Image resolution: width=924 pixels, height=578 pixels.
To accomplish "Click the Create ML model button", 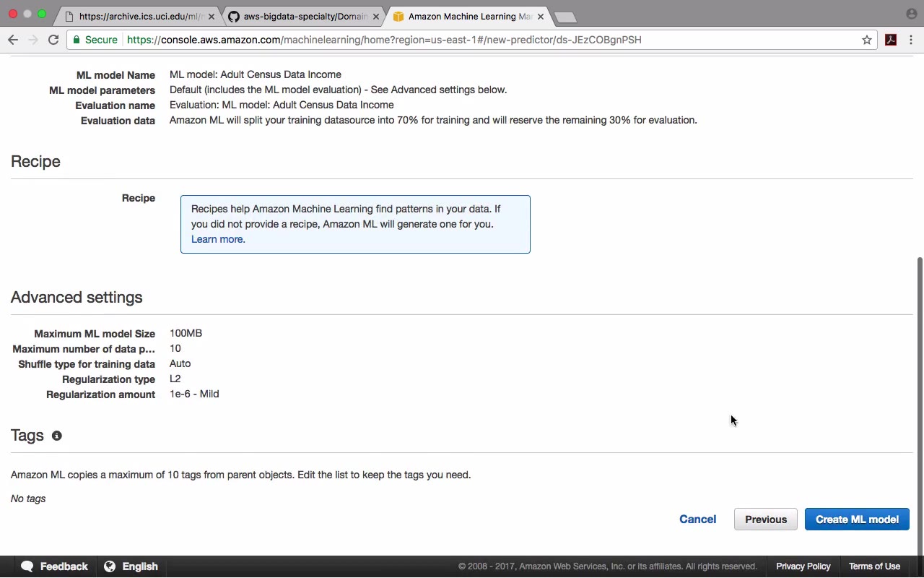I will coord(857,519).
